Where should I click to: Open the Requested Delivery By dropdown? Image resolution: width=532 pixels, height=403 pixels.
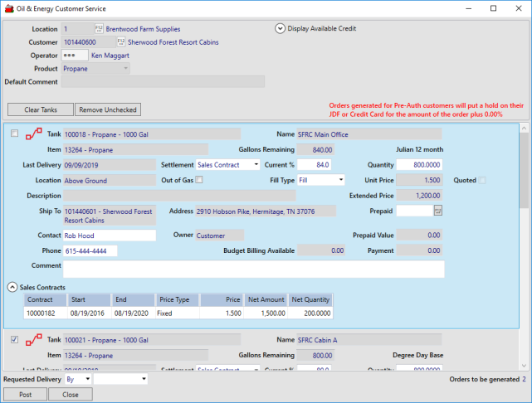point(86,380)
